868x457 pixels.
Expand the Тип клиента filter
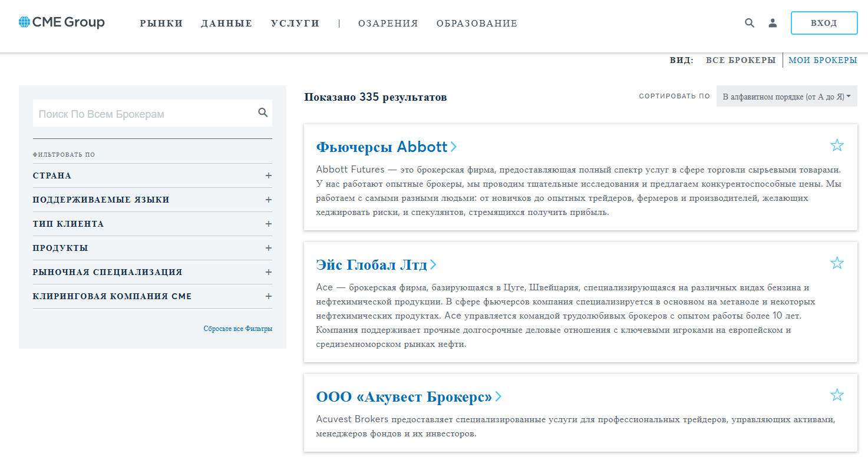click(x=153, y=224)
